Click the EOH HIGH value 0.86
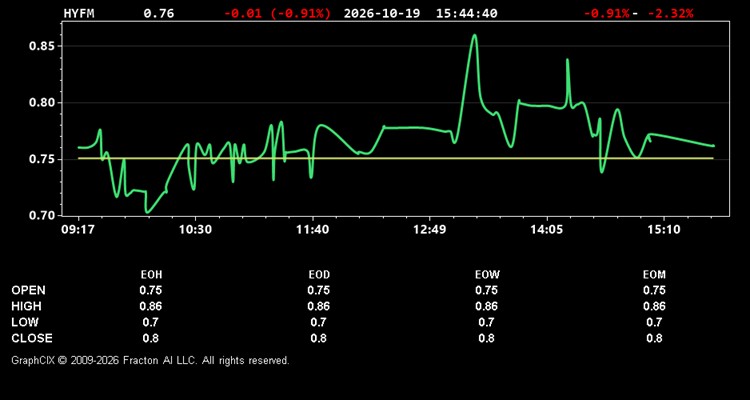Viewport: 750px width, 400px height. (x=151, y=306)
